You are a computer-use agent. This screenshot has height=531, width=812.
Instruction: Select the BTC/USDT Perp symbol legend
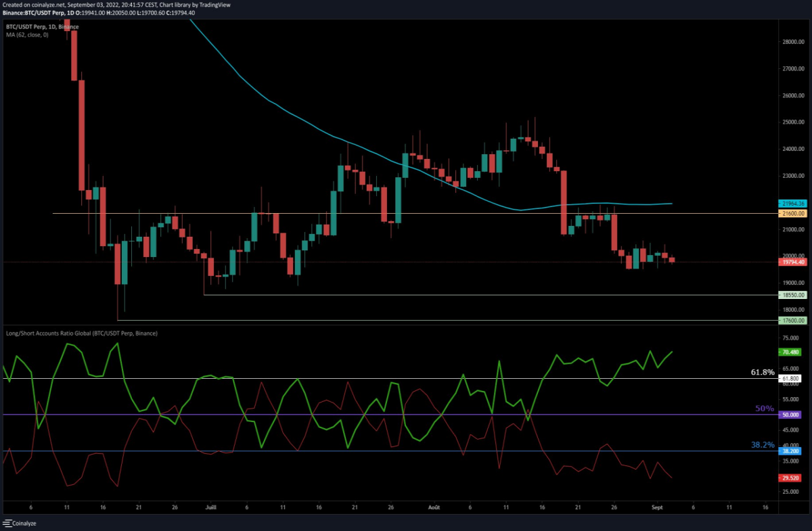tap(42, 27)
